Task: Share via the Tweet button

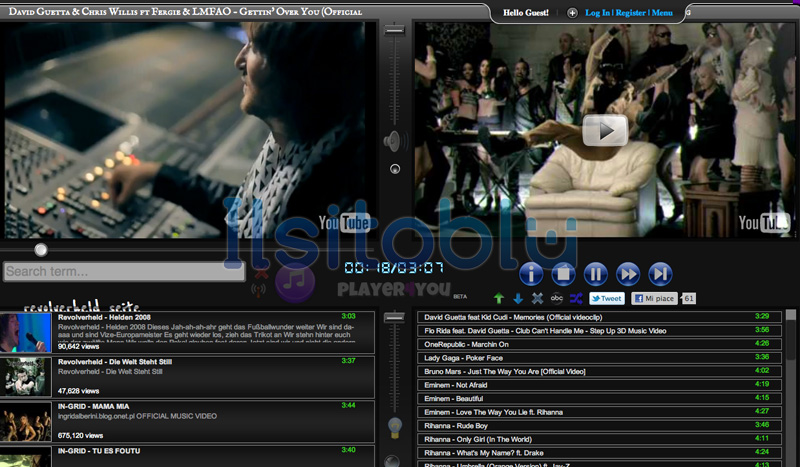Action: pyautogui.click(x=607, y=299)
